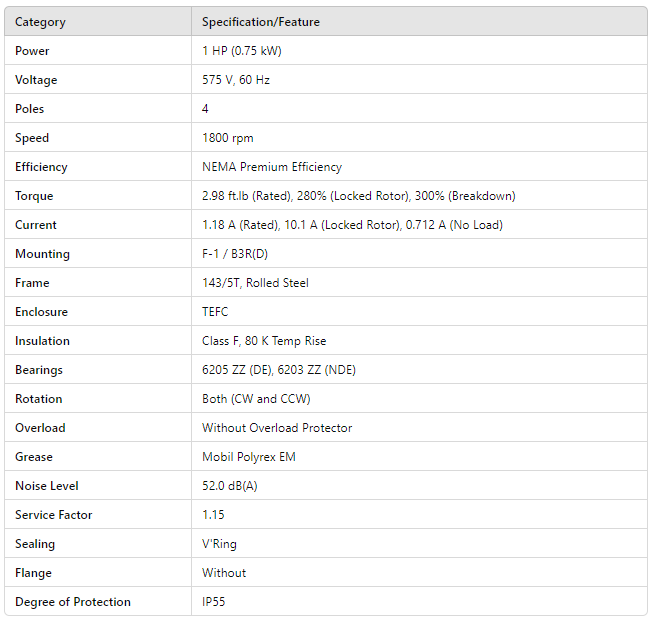655x623 pixels.
Task: Click the F-1 / B3R(D) mounting value
Action: tap(234, 254)
